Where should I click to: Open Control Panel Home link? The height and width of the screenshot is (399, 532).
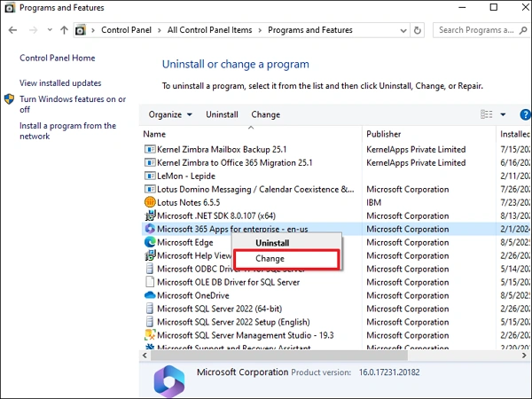click(x=58, y=58)
